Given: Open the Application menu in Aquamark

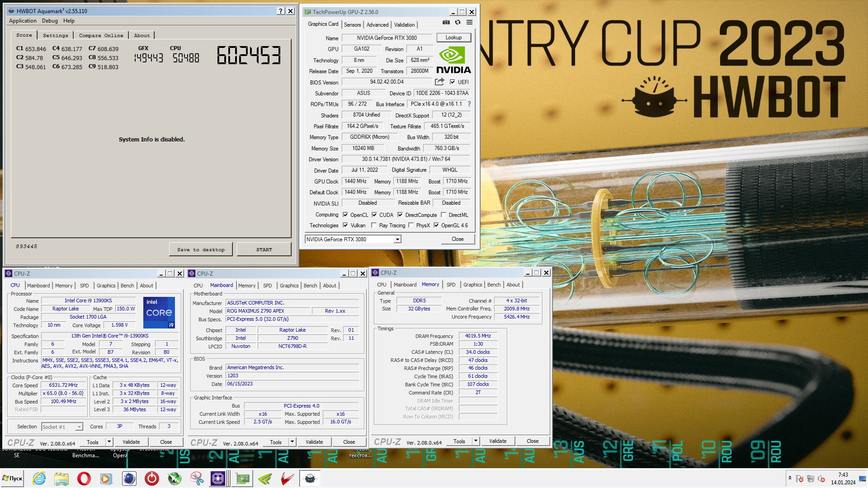Looking at the screenshot, I should pyautogui.click(x=23, y=21).
